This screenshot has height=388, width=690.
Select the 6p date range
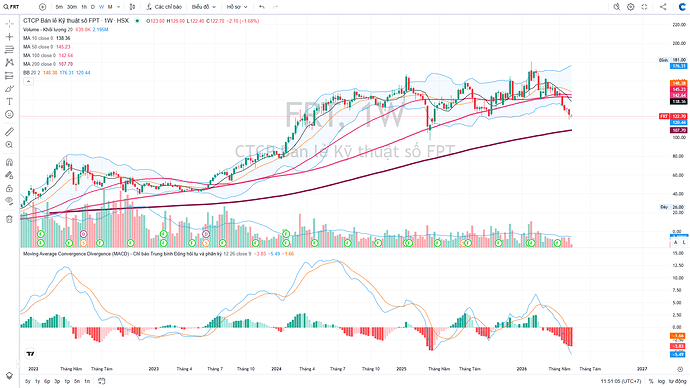click(x=47, y=381)
